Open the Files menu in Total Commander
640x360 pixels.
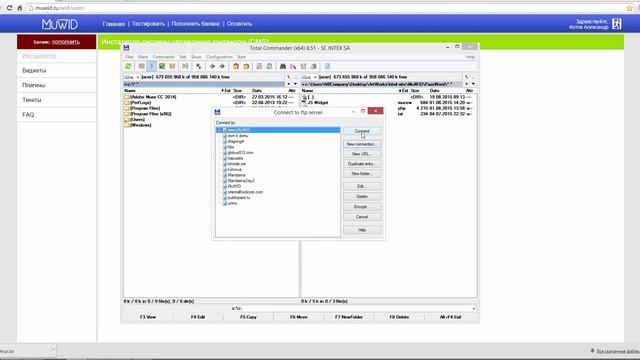coord(129,57)
